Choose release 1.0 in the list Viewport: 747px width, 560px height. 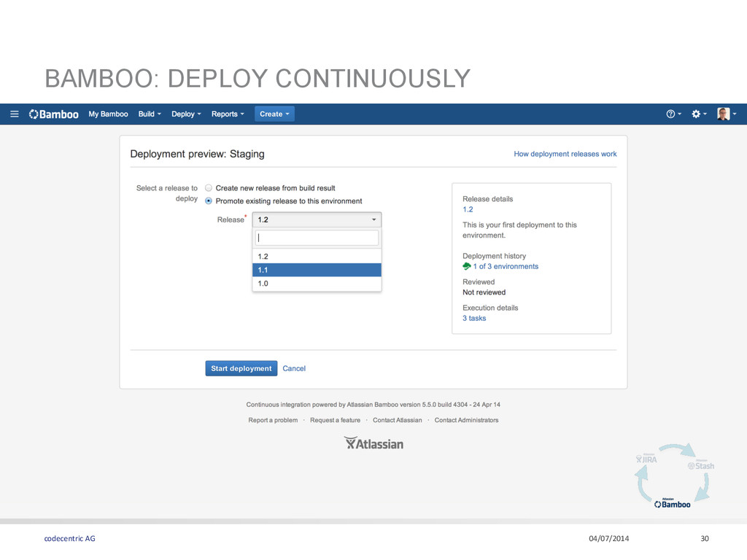317,284
